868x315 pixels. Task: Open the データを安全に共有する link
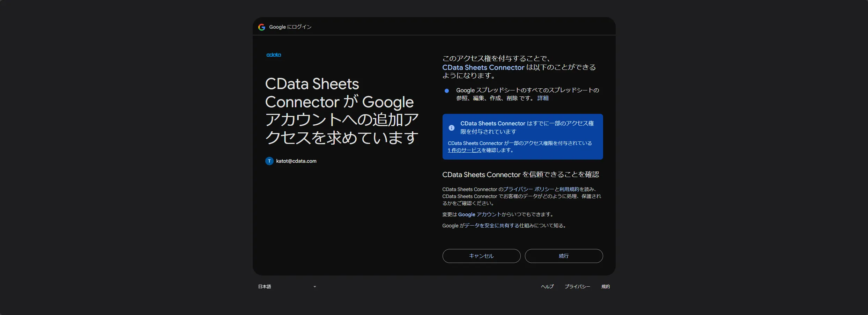(492, 226)
